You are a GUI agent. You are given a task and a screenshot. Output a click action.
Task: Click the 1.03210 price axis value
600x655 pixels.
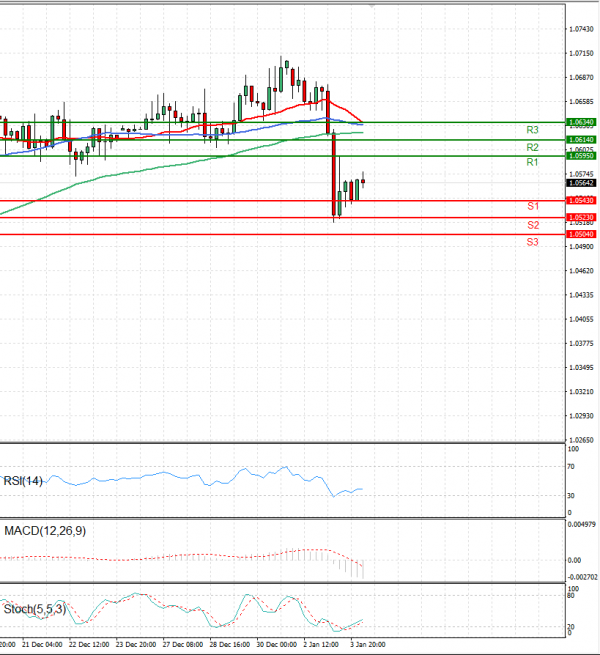click(581, 391)
